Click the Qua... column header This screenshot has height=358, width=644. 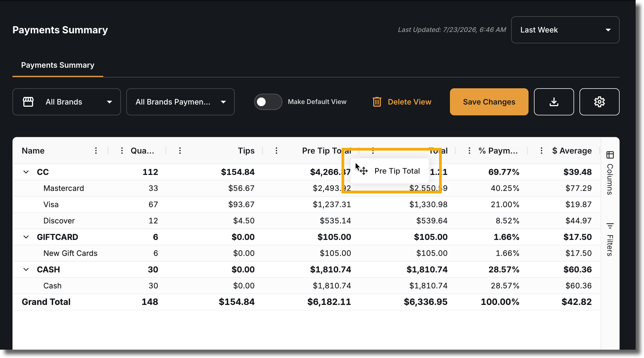(x=143, y=151)
